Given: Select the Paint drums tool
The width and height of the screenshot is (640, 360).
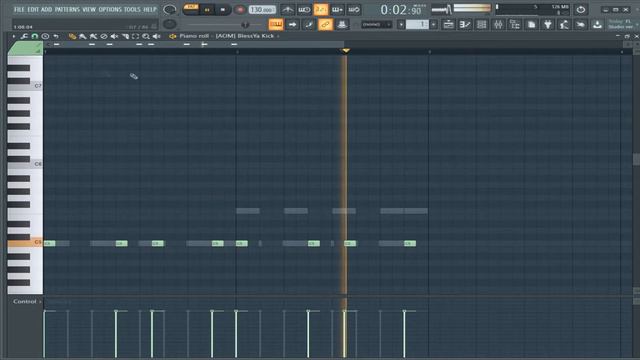Looking at the screenshot, I should [x=93, y=36].
